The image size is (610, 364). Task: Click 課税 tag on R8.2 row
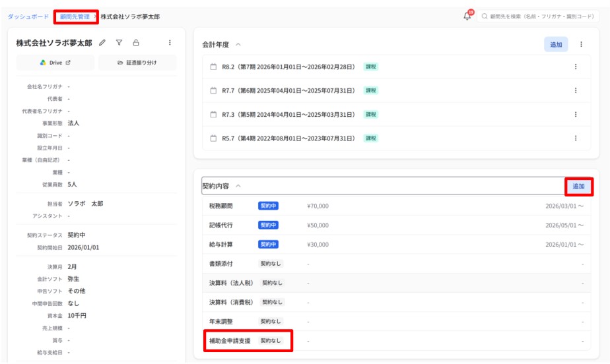coord(371,67)
